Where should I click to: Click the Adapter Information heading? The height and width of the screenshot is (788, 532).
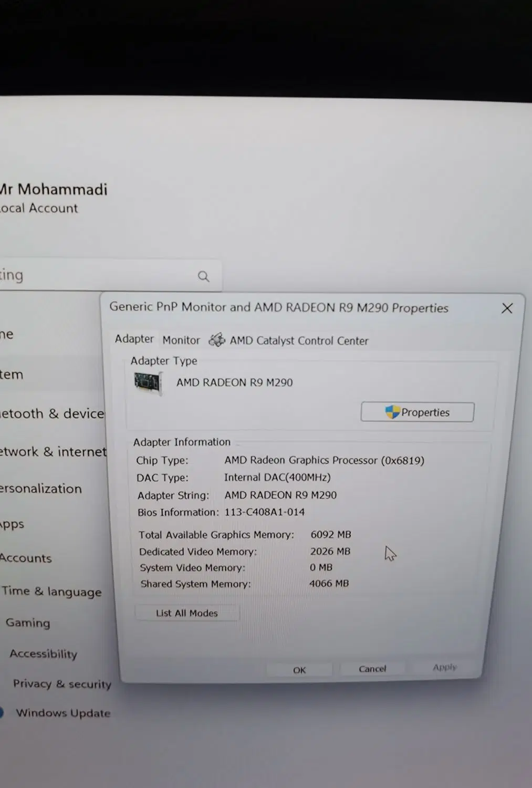click(182, 442)
